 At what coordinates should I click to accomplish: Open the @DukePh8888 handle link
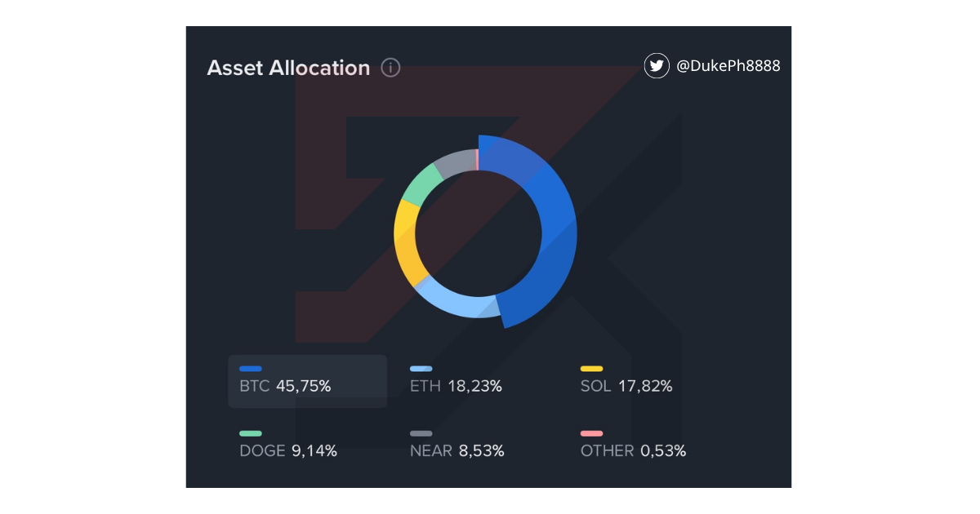coord(728,66)
